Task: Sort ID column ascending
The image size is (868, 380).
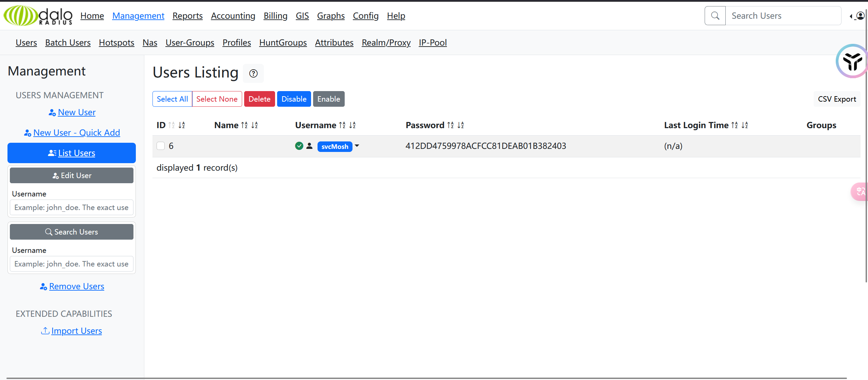Action: point(171,125)
